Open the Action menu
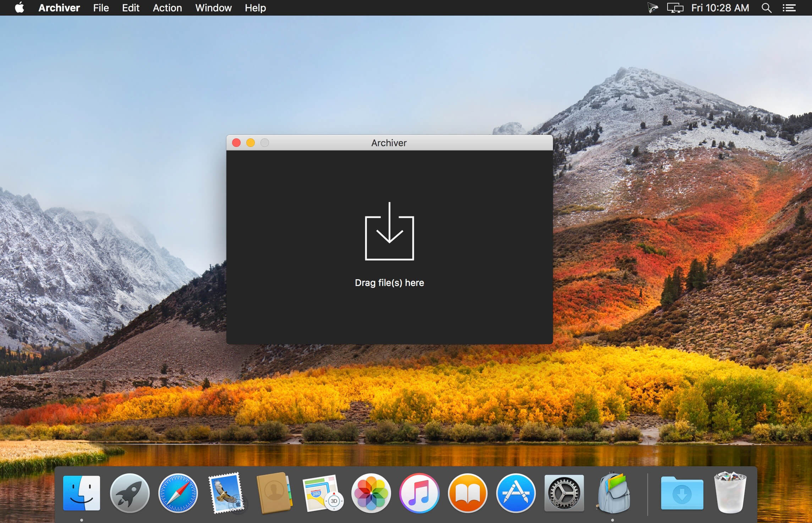812x523 pixels. [x=167, y=8]
